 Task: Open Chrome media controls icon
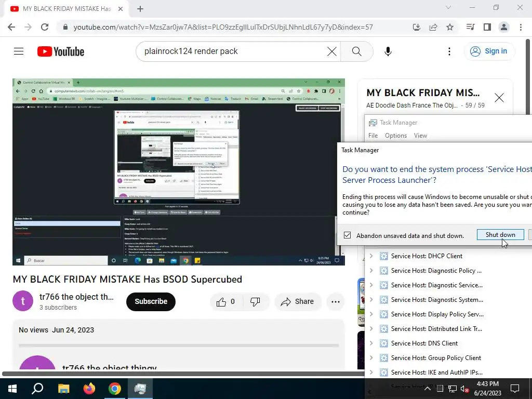(x=470, y=27)
